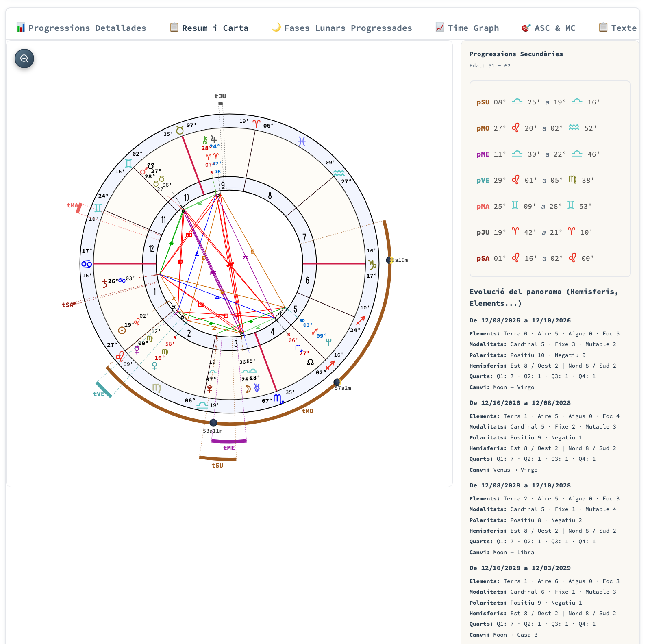Click the moon dot labeled 57a2m
Screen dimensions: 650x644
point(337,382)
